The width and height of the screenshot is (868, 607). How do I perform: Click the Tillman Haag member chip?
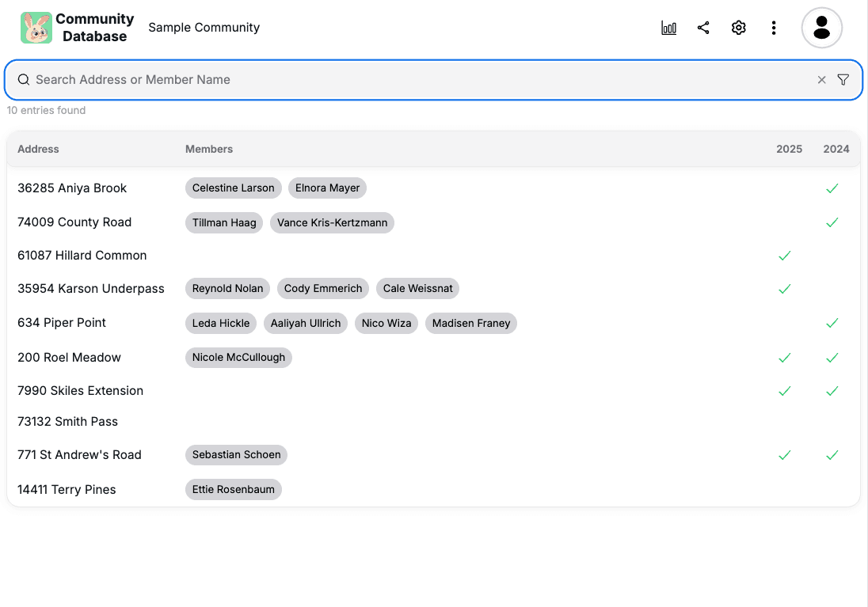coord(224,222)
